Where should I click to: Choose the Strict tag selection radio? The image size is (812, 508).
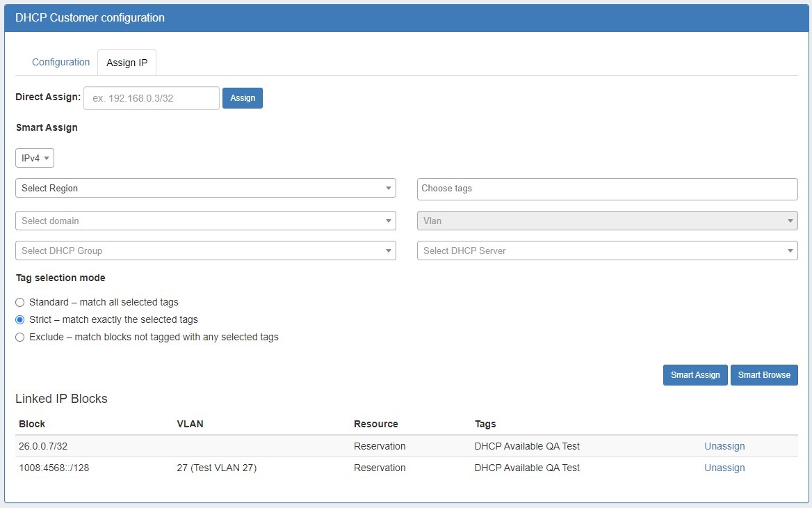(20, 320)
